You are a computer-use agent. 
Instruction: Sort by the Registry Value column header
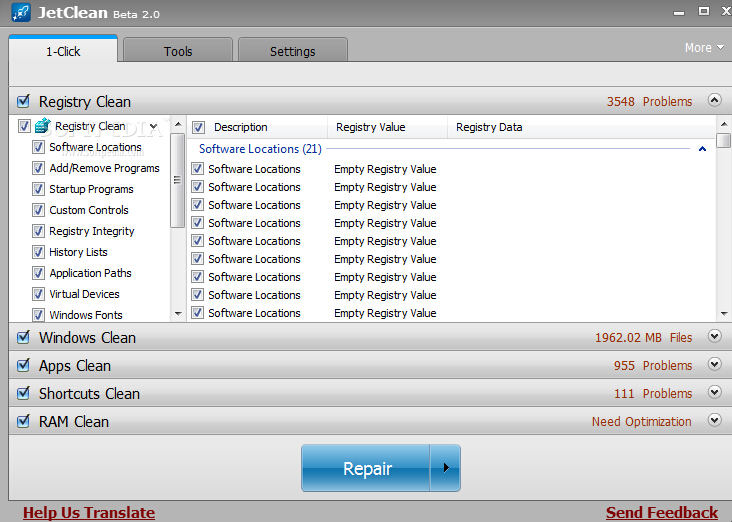pyautogui.click(x=370, y=127)
